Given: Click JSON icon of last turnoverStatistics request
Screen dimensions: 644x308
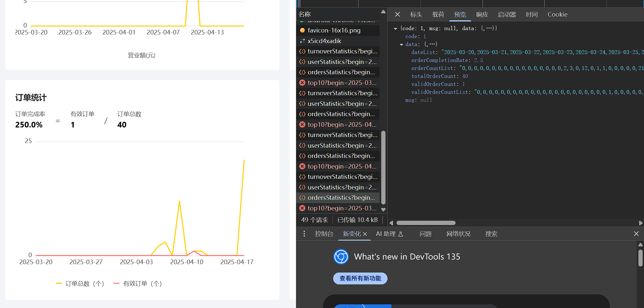Looking at the screenshot, I should click(x=302, y=177).
